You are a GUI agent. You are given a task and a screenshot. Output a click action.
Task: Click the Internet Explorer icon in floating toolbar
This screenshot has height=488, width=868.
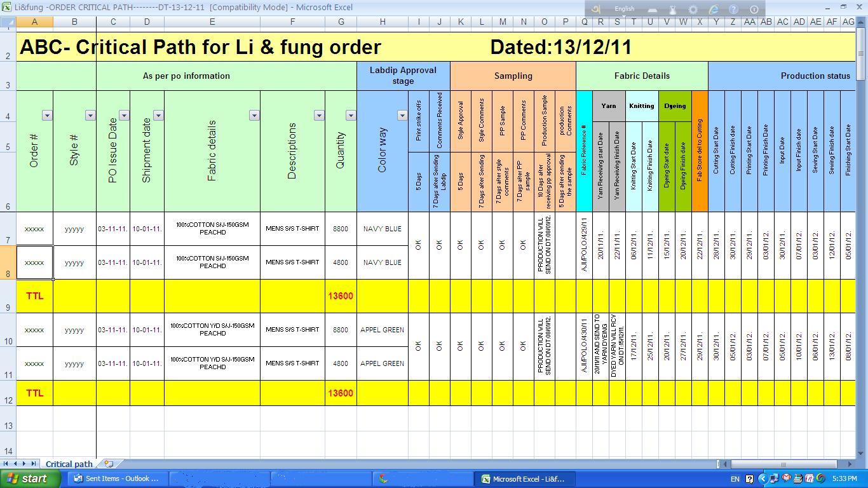point(713,10)
